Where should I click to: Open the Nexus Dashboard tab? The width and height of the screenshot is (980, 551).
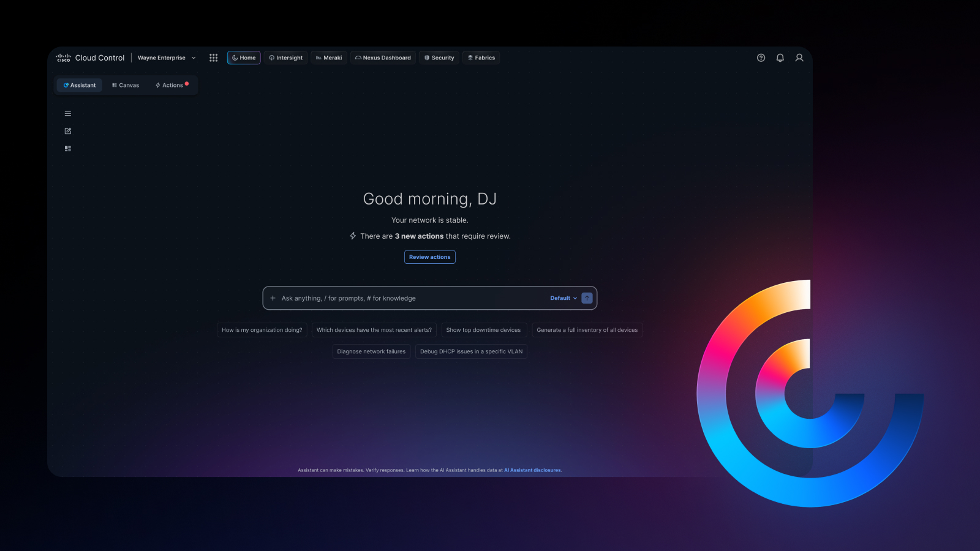[x=383, y=58]
